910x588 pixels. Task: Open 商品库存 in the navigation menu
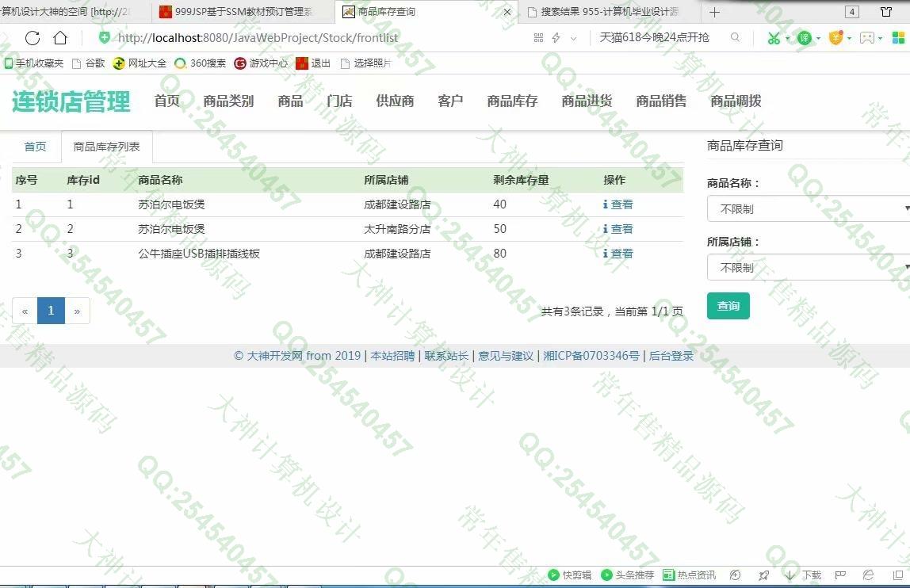click(512, 101)
